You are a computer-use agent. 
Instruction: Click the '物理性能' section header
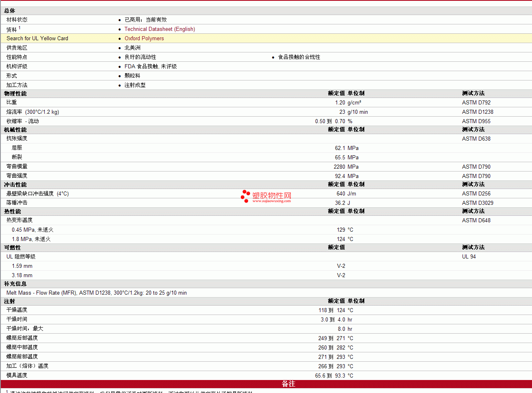tap(15, 93)
